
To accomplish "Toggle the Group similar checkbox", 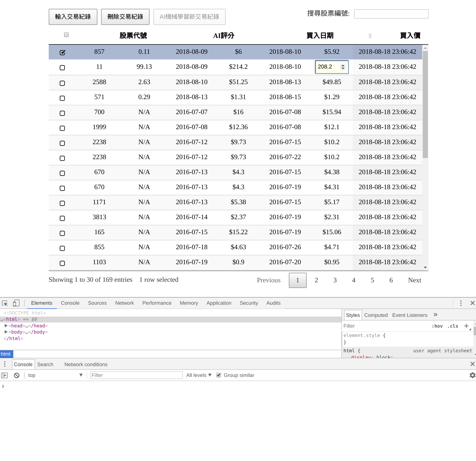I will [x=219, y=375].
